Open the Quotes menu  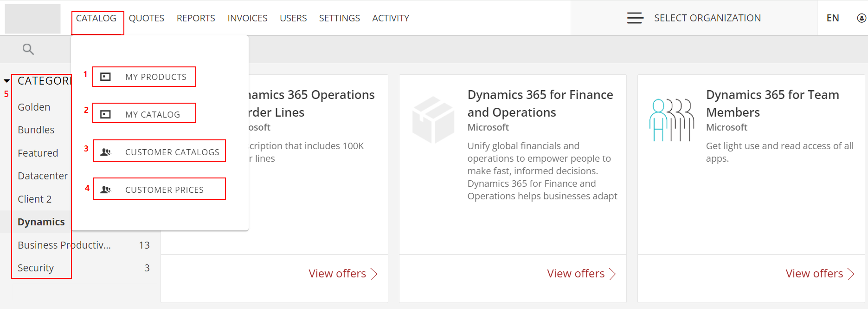pyautogui.click(x=147, y=18)
